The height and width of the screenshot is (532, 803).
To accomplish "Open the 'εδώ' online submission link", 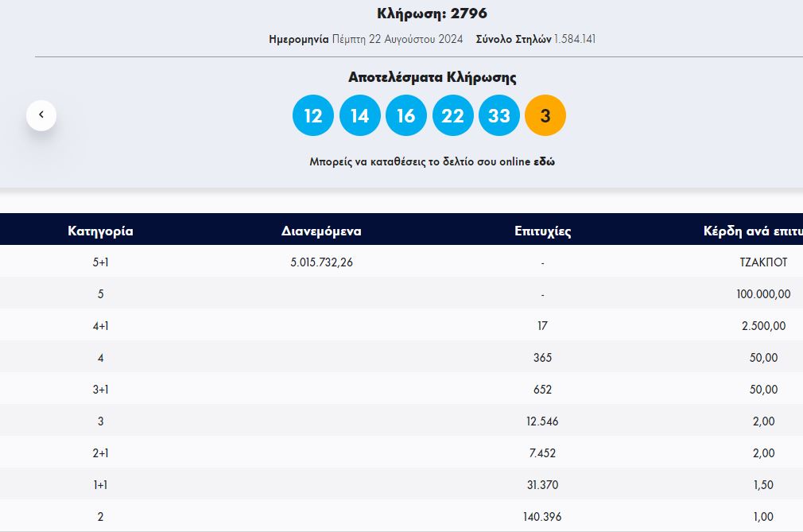I will [x=545, y=161].
